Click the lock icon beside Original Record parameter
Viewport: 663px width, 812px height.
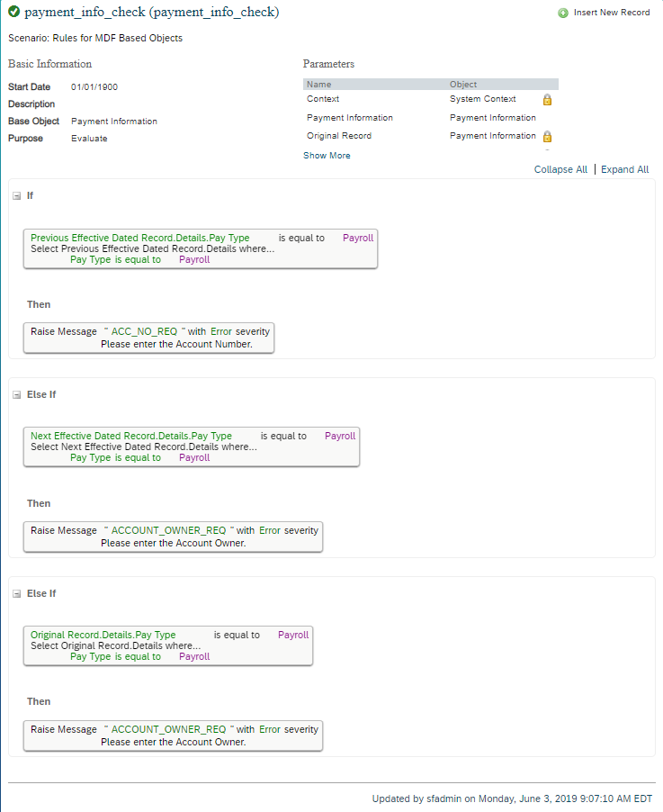click(x=547, y=136)
